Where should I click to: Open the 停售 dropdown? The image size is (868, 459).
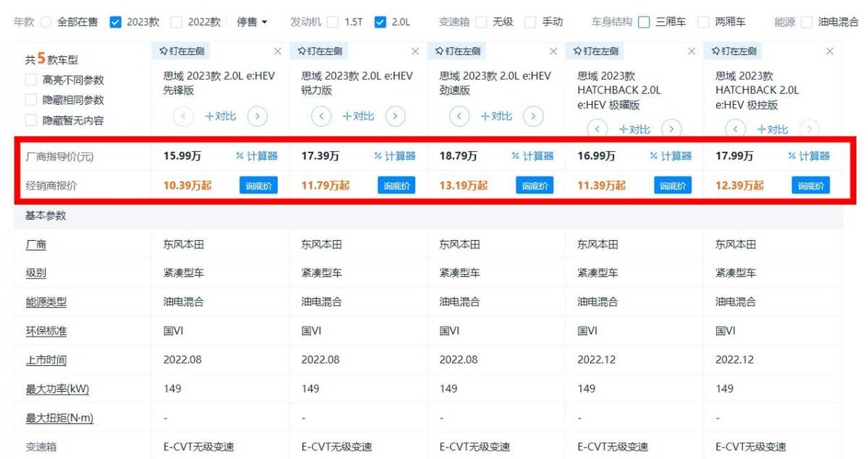click(x=252, y=22)
